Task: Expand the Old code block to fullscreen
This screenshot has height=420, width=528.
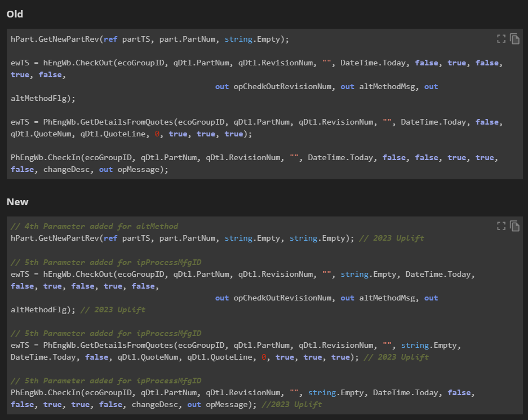Action: click(x=501, y=39)
